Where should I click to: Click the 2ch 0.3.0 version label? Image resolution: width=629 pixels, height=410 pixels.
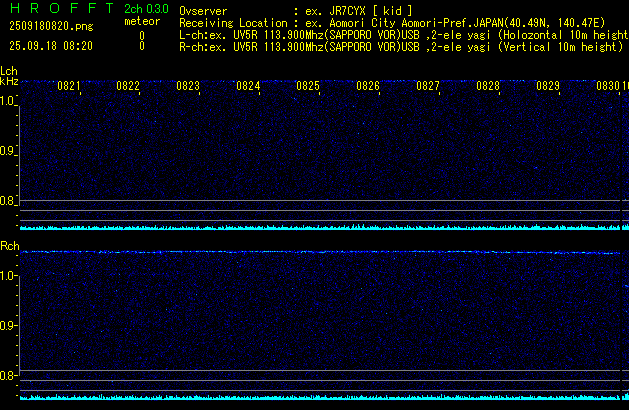pos(146,9)
